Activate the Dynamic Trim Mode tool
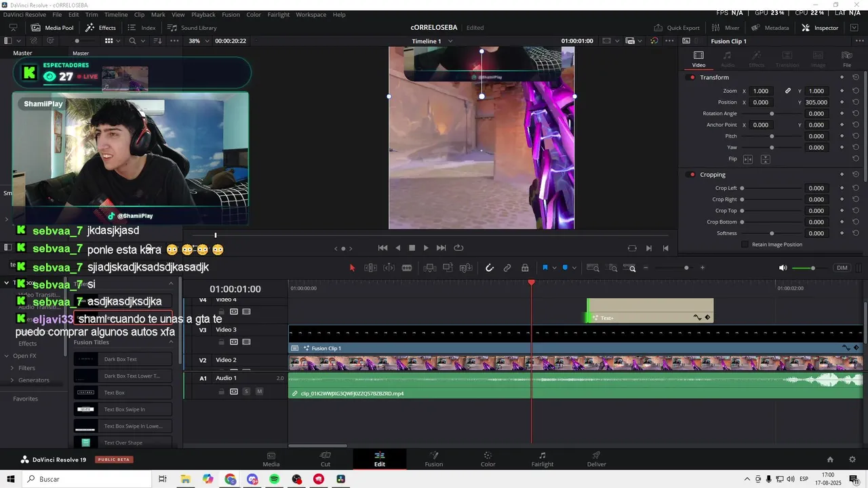Viewport: 868px width, 488px height. 389,268
